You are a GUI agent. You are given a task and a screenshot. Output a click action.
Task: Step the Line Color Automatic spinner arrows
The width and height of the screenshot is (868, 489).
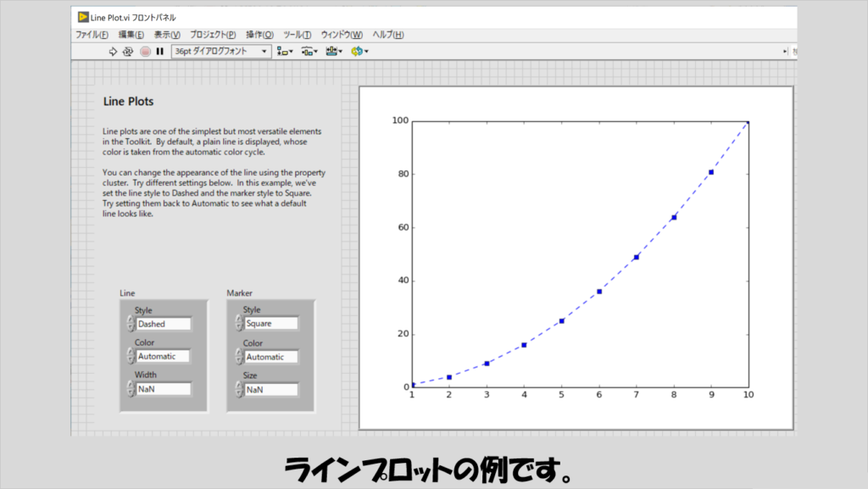pyautogui.click(x=131, y=357)
